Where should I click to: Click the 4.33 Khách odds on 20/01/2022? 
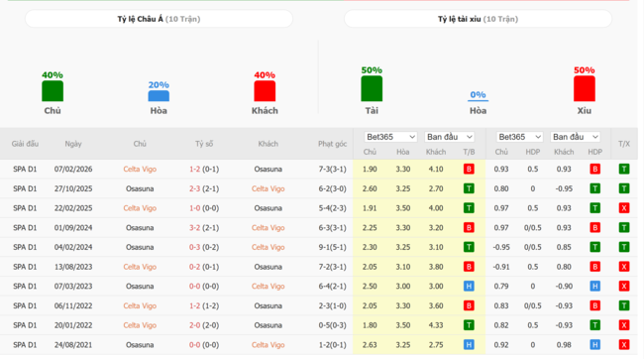click(x=436, y=325)
